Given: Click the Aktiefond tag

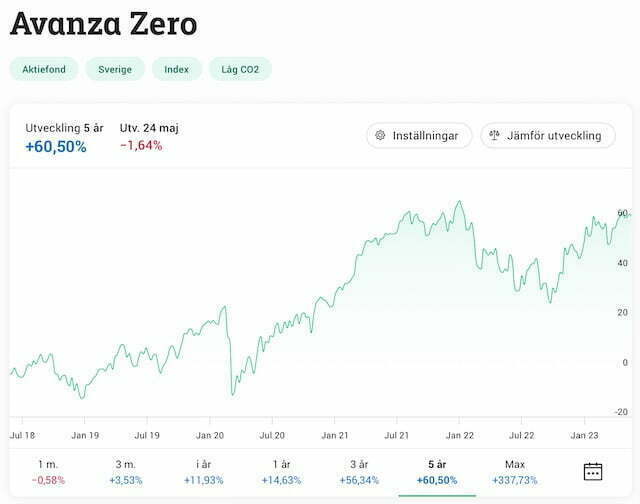Looking at the screenshot, I should (x=43, y=69).
